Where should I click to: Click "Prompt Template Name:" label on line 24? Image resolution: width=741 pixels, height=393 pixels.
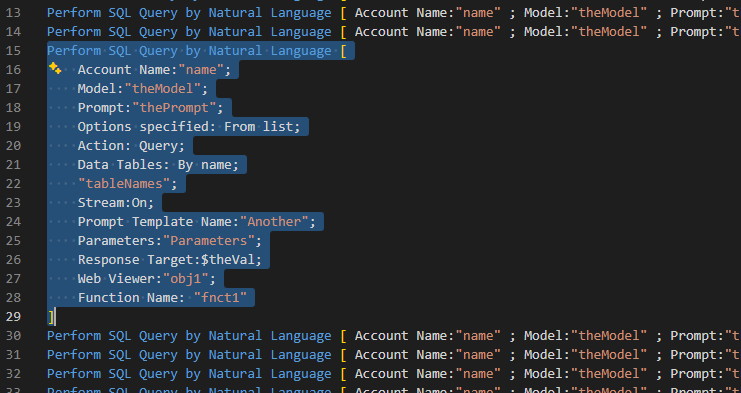(x=158, y=222)
